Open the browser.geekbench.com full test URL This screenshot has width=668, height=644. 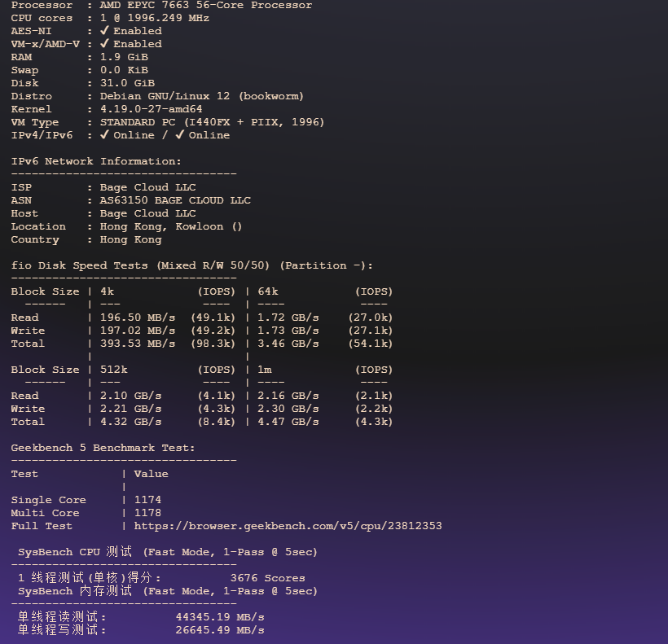pyautogui.click(x=288, y=526)
